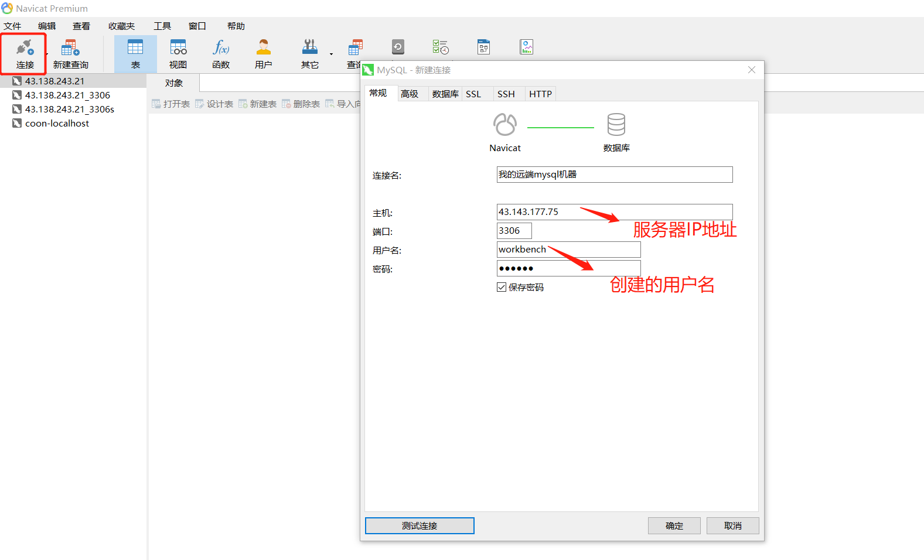The image size is (924, 560).
Task: Click 导入向导 (Import Wizard) action
Action: point(343,104)
